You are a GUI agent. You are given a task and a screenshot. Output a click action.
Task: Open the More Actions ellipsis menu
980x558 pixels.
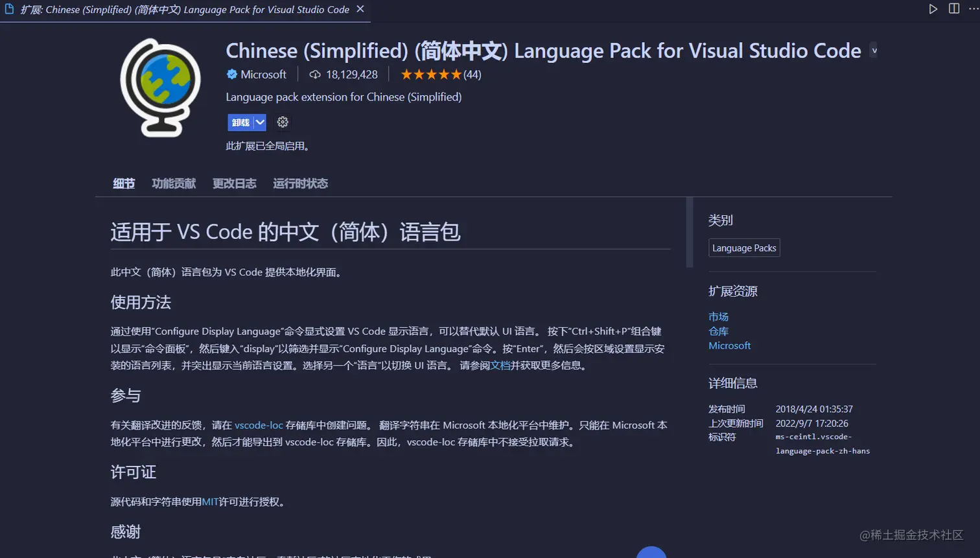coord(974,8)
